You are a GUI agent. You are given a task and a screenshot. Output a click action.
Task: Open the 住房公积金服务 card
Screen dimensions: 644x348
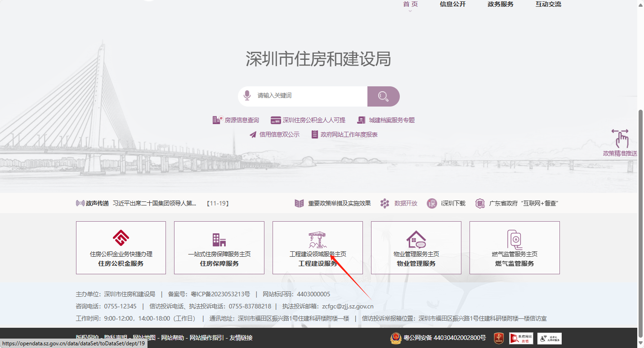[121, 248]
